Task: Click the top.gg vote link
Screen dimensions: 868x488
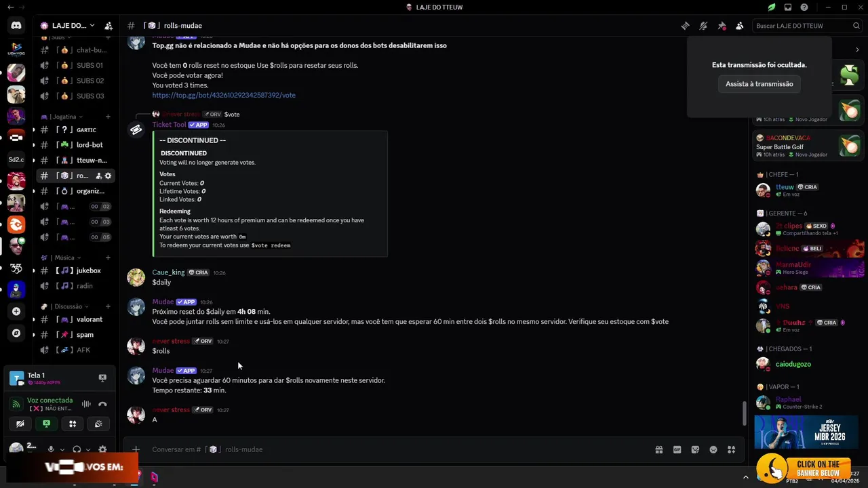Action: pos(224,96)
